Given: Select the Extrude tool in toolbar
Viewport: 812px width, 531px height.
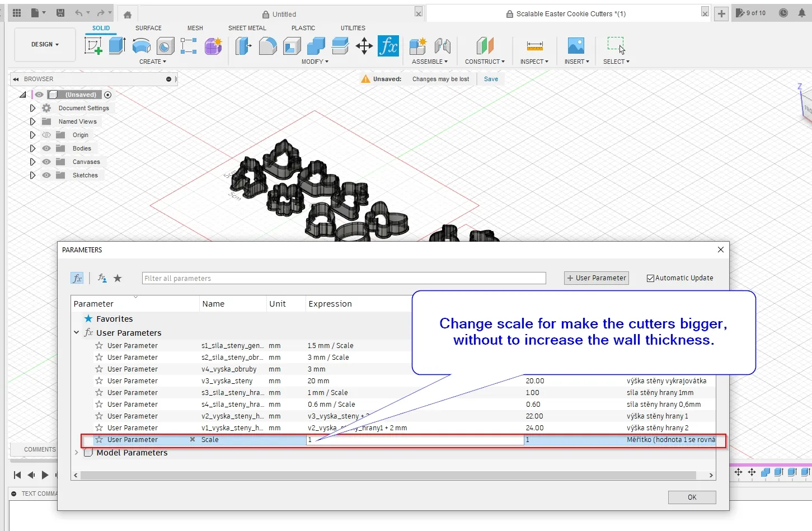Looking at the screenshot, I should click(x=117, y=46).
